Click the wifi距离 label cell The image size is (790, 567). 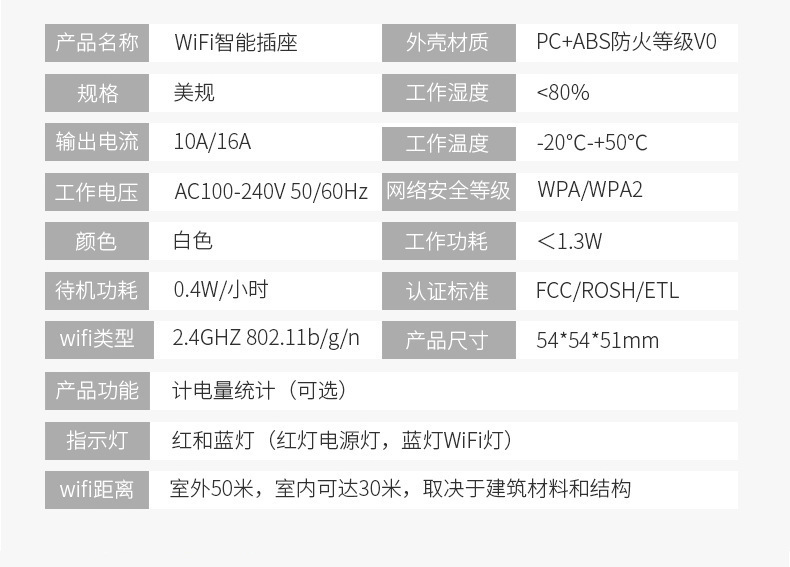pyautogui.click(x=97, y=490)
